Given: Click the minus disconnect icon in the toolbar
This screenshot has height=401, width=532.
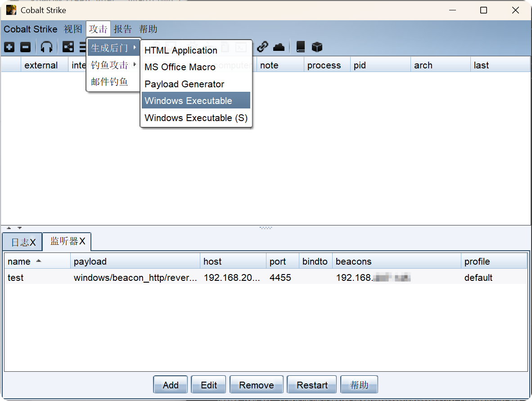Looking at the screenshot, I should 26,47.
